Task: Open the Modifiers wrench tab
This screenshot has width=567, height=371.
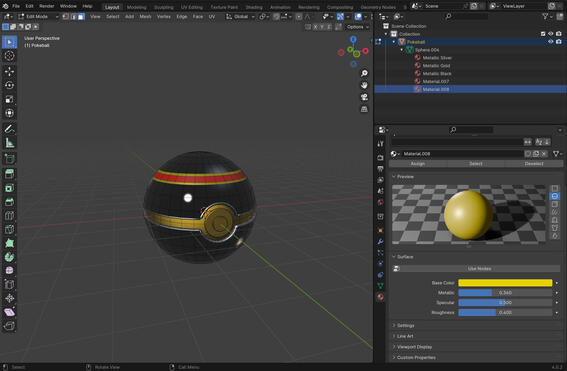Action: click(x=380, y=242)
